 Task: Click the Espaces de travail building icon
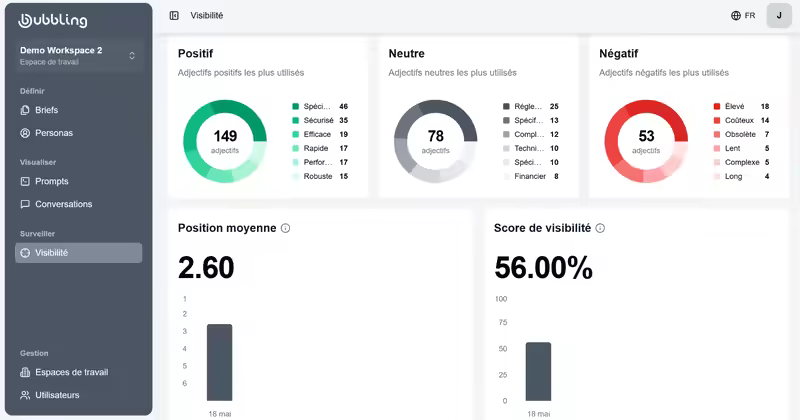pyautogui.click(x=25, y=373)
